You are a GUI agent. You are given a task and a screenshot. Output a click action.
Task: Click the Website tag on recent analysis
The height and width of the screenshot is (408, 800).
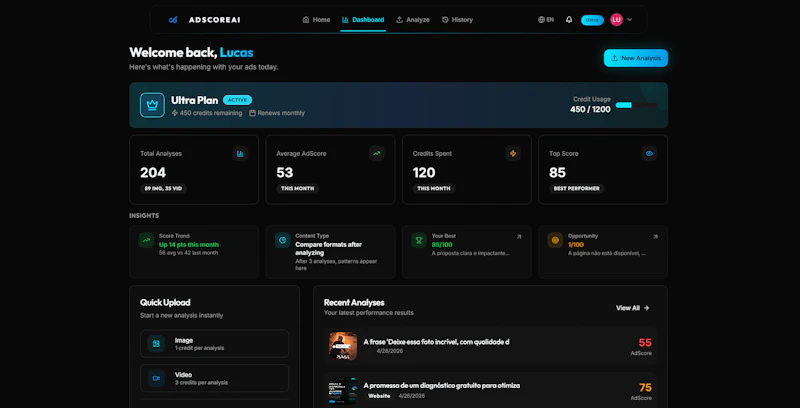click(379, 396)
